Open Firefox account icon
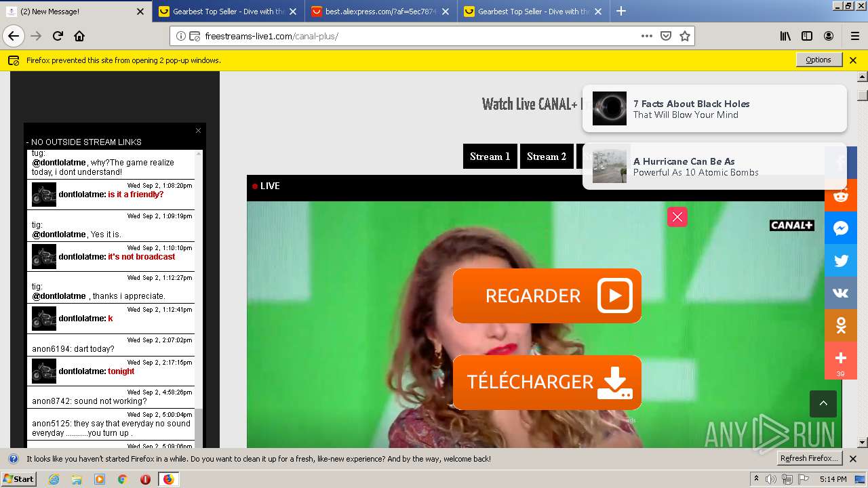Screen dimensions: 868x488 coord(829,36)
